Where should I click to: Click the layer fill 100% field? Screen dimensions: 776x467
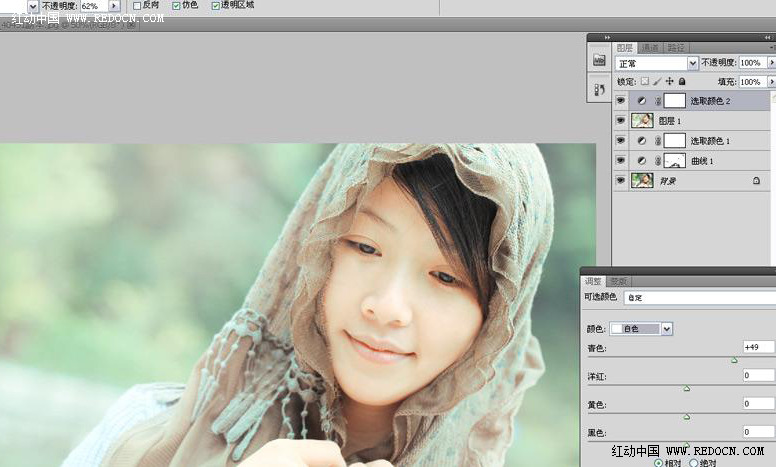coord(752,82)
